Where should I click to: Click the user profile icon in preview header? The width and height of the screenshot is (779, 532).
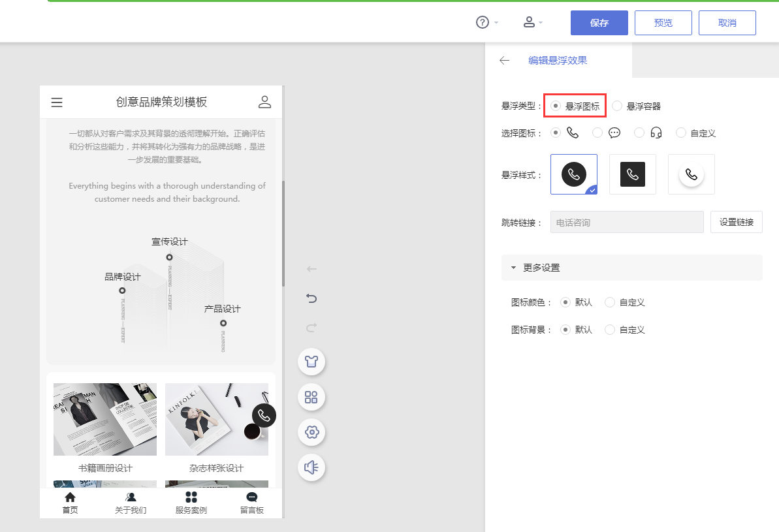265,102
